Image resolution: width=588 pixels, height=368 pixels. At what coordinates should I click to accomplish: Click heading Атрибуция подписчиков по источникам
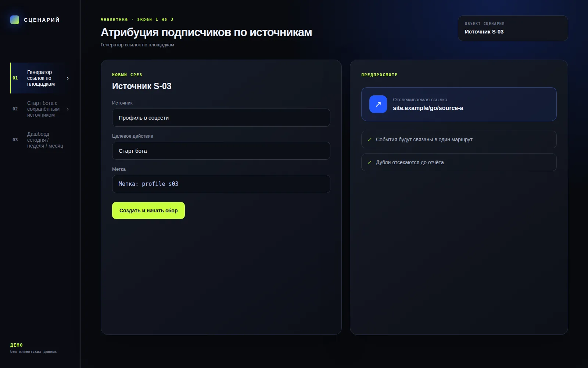pyautogui.click(x=206, y=32)
